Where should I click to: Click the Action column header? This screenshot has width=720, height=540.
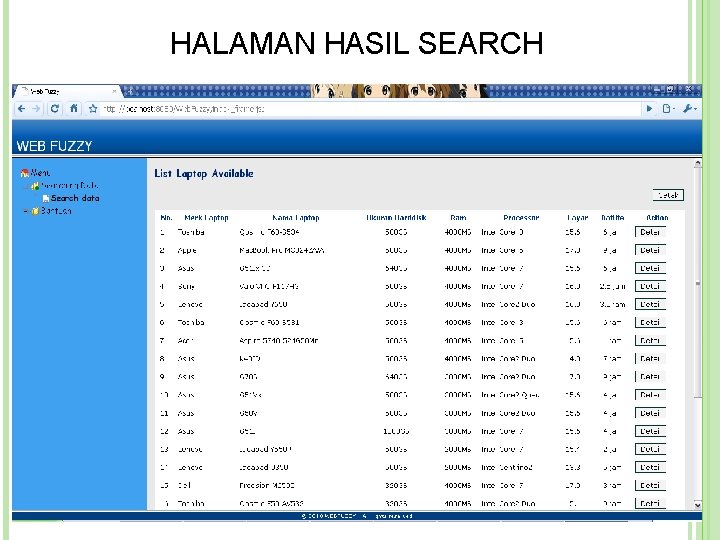[657, 218]
